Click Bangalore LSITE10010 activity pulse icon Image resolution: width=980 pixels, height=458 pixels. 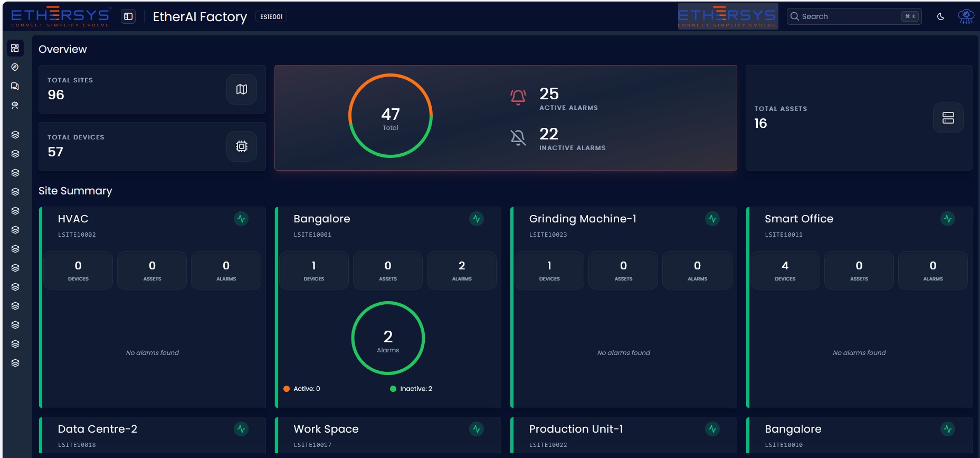(x=948, y=429)
